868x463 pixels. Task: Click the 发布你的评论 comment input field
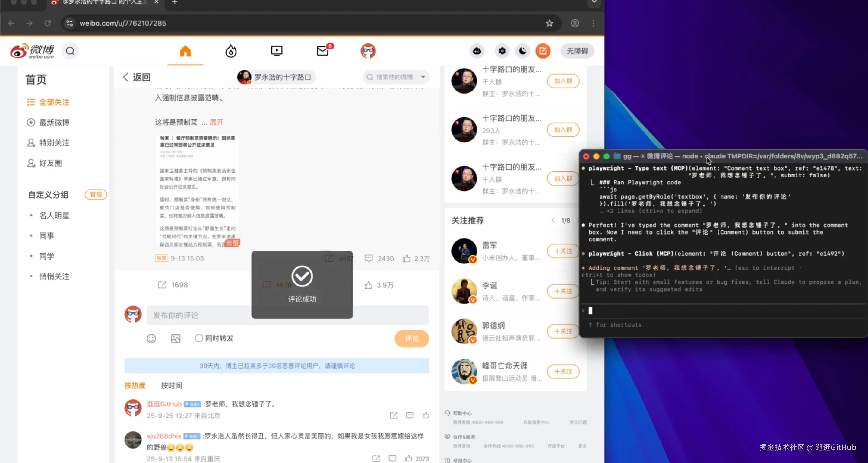199,315
